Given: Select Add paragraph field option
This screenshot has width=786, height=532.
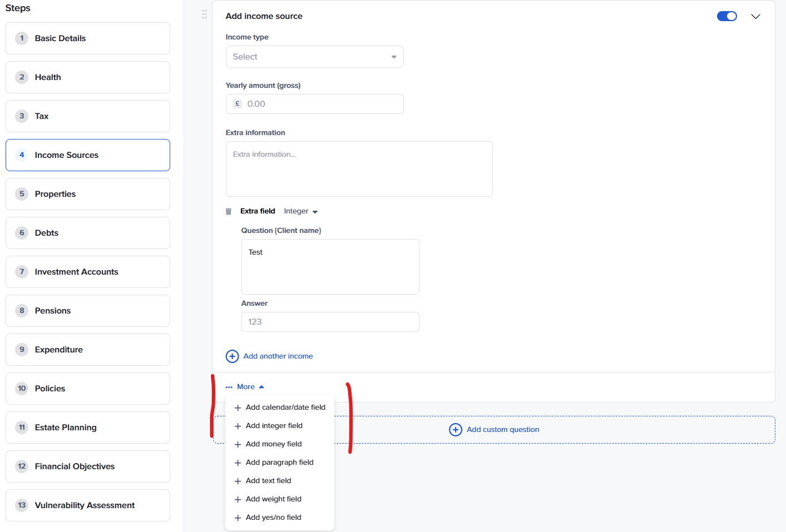Looking at the screenshot, I should point(279,463).
